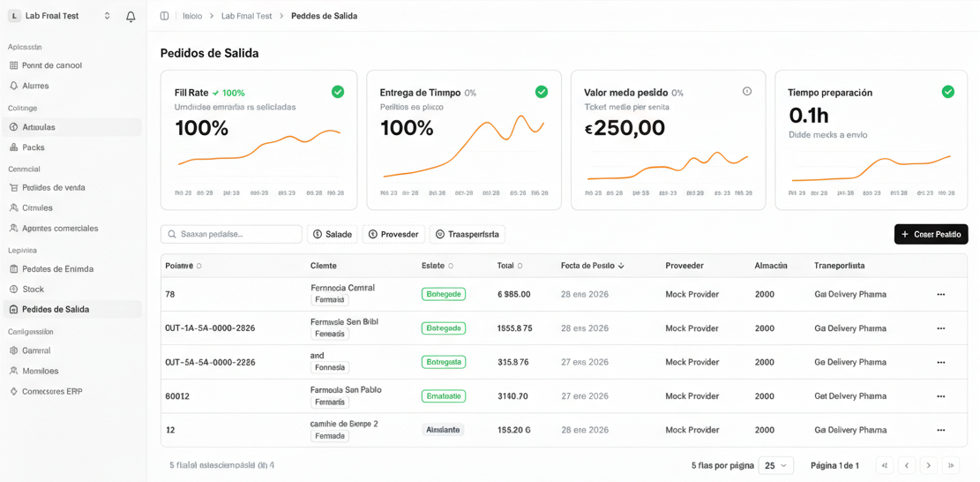This screenshot has height=482, width=980.
Task: Open row actions menu for order 60012
Action: 940,396
